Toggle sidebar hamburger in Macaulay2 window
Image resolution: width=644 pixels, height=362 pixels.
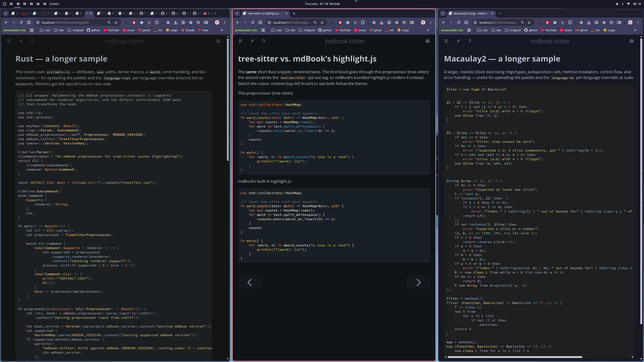tap(446, 41)
